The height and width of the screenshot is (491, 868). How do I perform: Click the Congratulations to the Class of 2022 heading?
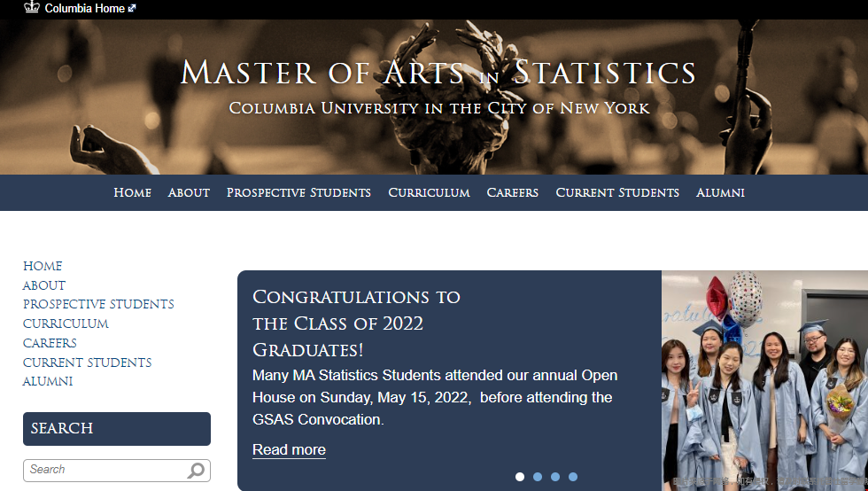point(356,323)
